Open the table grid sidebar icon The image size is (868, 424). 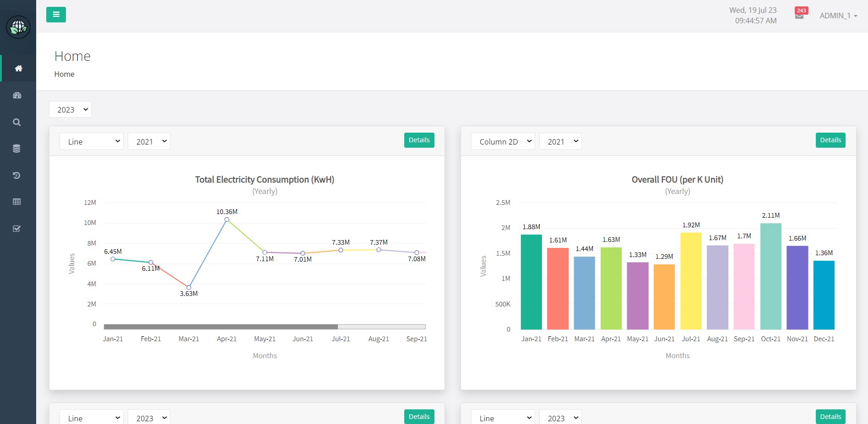coord(17,202)
